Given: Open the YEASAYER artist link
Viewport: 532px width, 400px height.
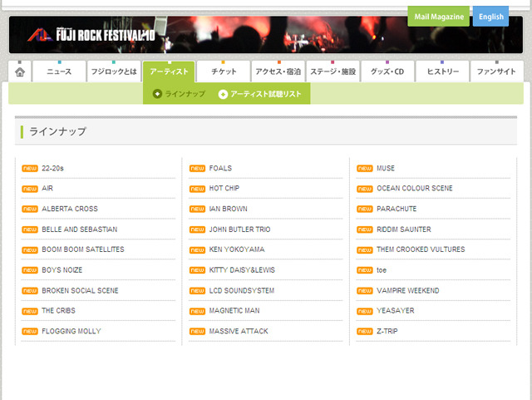Looking at the screenshot, I should coord(396,310).
